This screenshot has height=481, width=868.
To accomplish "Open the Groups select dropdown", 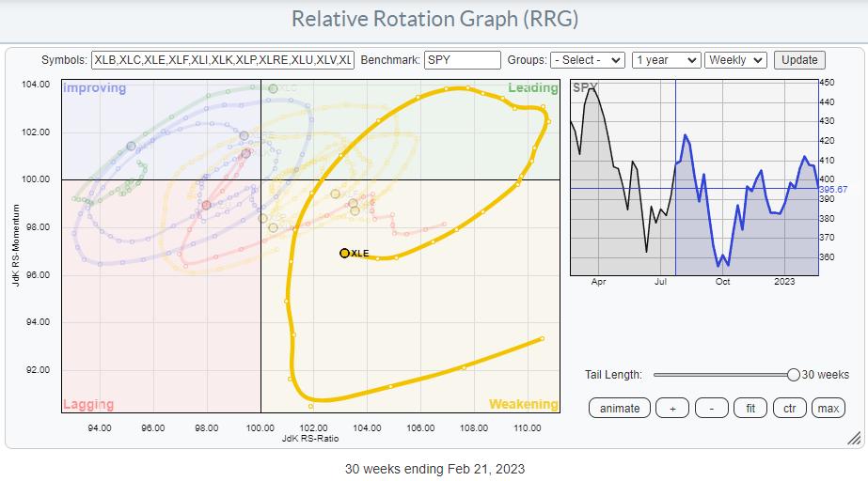I will tap(588, 60).
